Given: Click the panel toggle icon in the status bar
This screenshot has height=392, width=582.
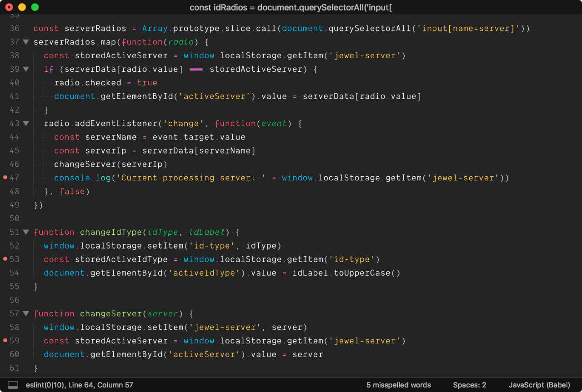Looking at the screenshot, I should coord(14,385).
